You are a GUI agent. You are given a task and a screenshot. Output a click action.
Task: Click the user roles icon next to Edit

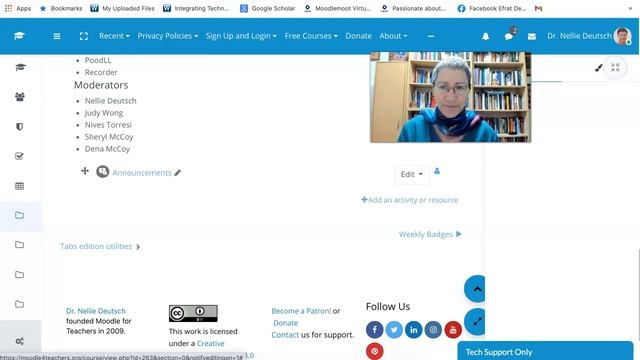click(x=437, y=171)
